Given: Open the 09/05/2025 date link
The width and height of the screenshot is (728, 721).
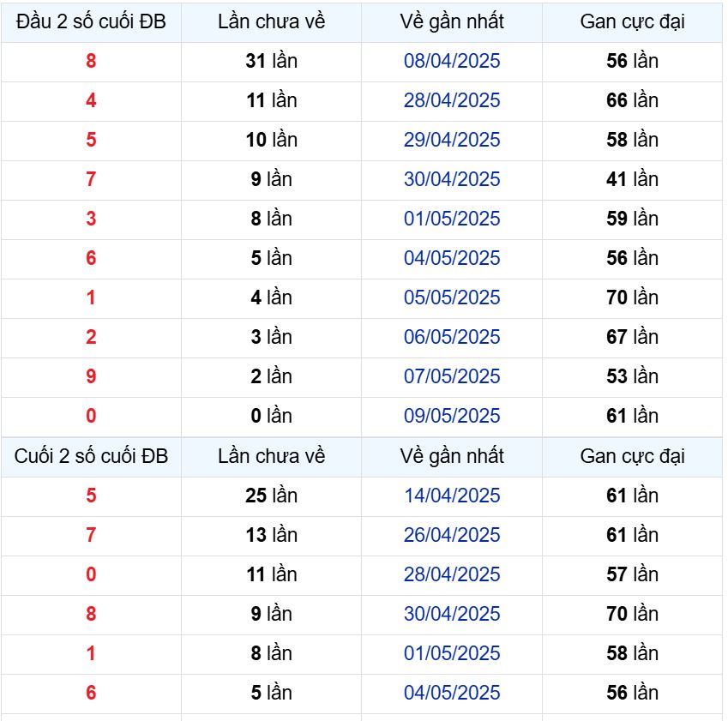Looking at the screenshot, I should tap(452, 417).
